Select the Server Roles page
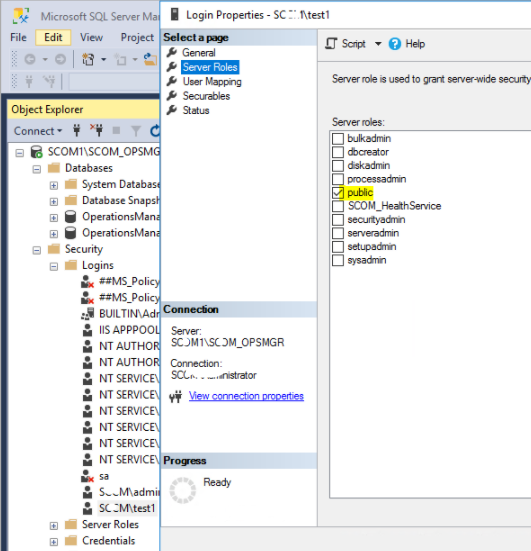This screenshot has width=531, height=551. (210, 67)
